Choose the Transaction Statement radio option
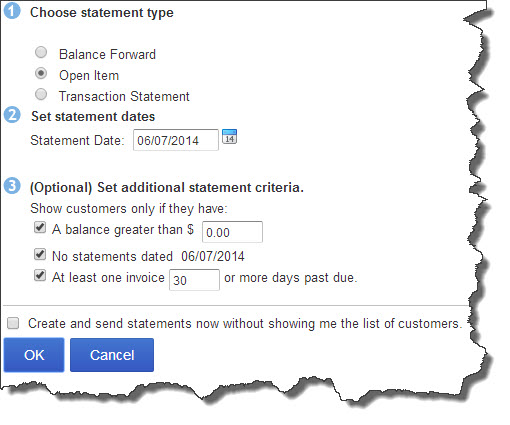Image resolution: width=510 pixels, height=425 pixels. pyautogui.click(x=41, y=94)
